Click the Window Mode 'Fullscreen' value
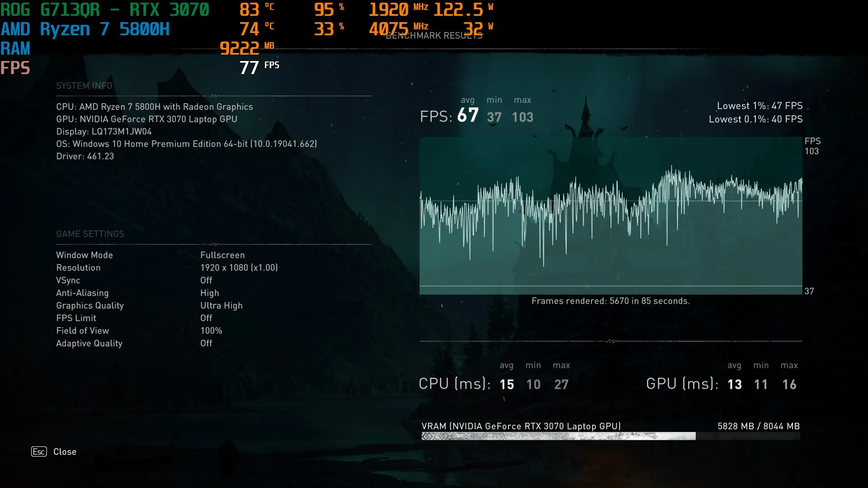Viewport: 868px width, 488px height. [222, 255]
